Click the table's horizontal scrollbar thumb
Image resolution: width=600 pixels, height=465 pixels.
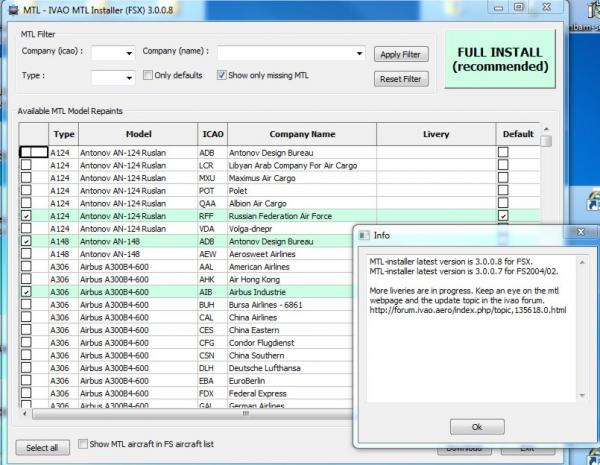tap(245, 414)
